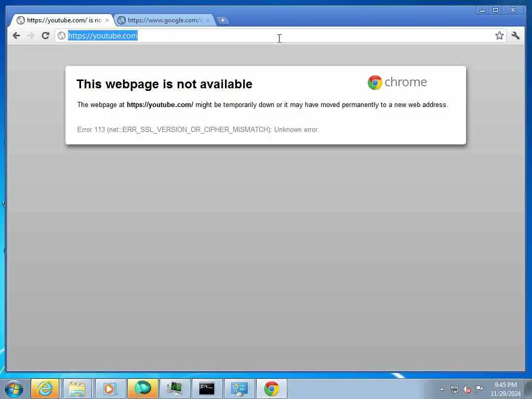
Task: Click the globe icon in the address bar
Action: (x=61, y=36)
